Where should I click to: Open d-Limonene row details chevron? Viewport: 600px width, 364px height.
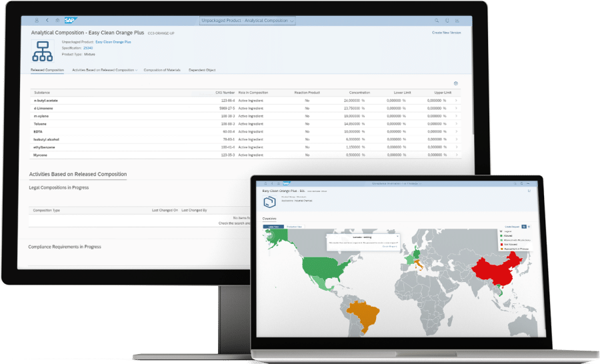pyautogui.click(x=456, y=108)
